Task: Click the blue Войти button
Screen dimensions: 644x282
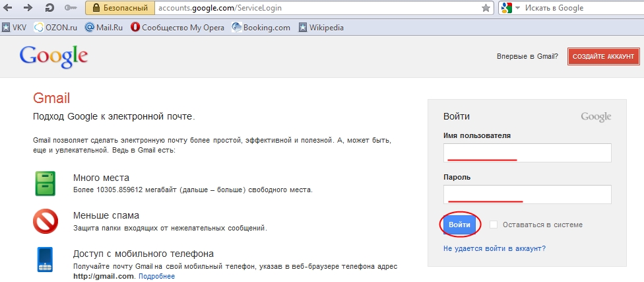Action: pos(460,225)
